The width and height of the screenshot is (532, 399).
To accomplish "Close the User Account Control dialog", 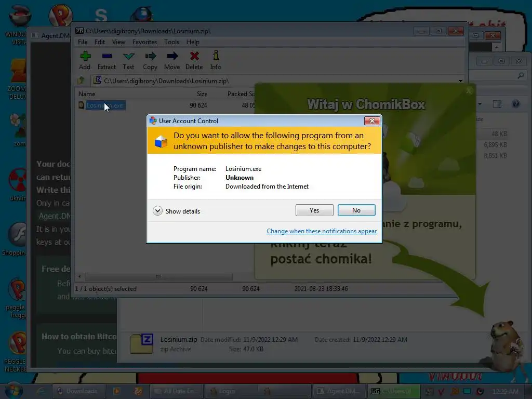I will click(372, 121).
